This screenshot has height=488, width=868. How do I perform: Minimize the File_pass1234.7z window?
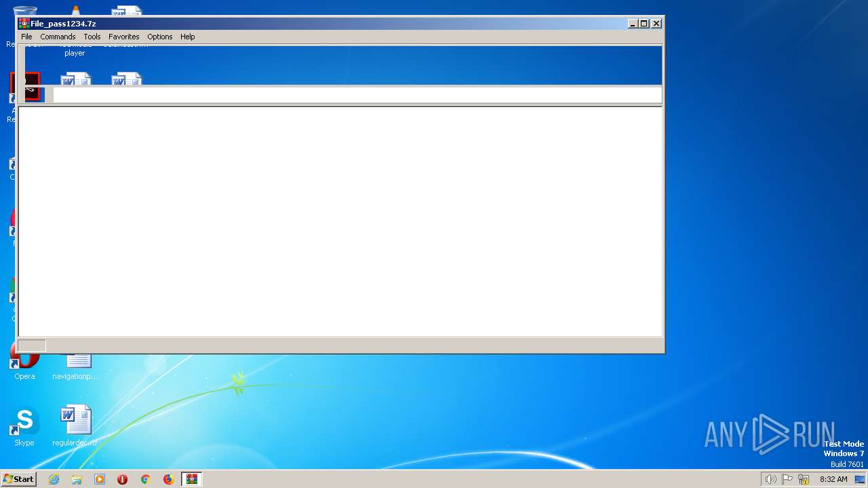point(633,24)
